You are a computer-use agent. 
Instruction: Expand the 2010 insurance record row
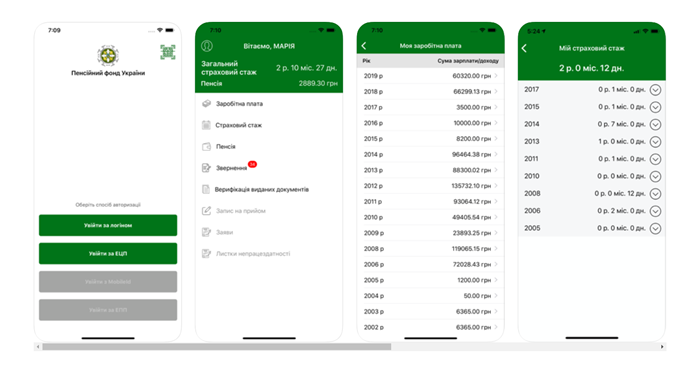point(655,176)
